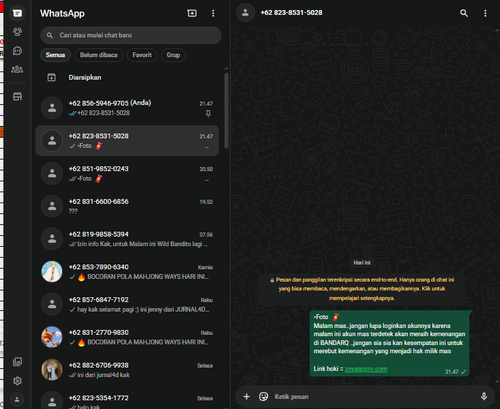
Task: Open the Chats icon in sidebar
Action: (17, 13)
